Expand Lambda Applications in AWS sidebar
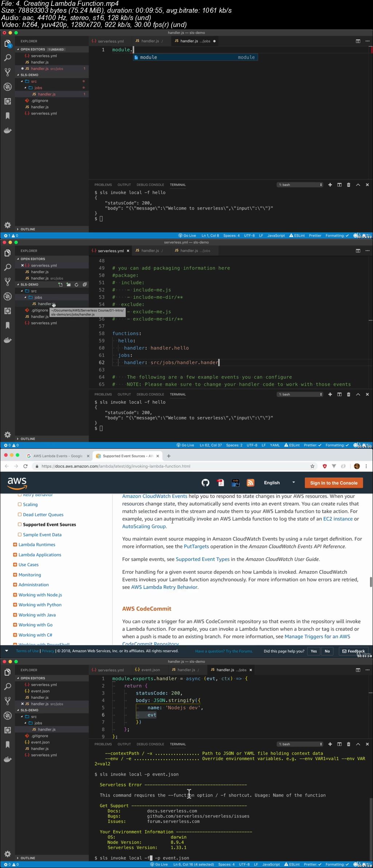373x868 pixels. click(x=15, y=555)
